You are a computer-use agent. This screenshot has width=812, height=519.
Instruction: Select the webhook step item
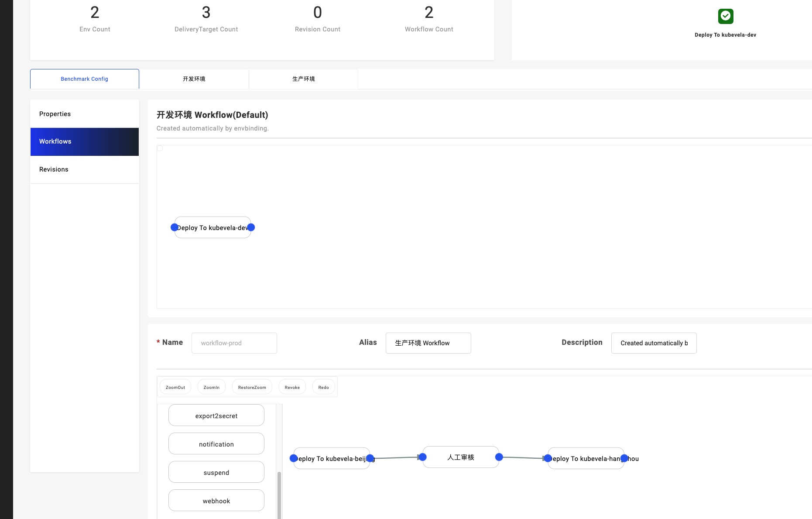click(216, 501)
